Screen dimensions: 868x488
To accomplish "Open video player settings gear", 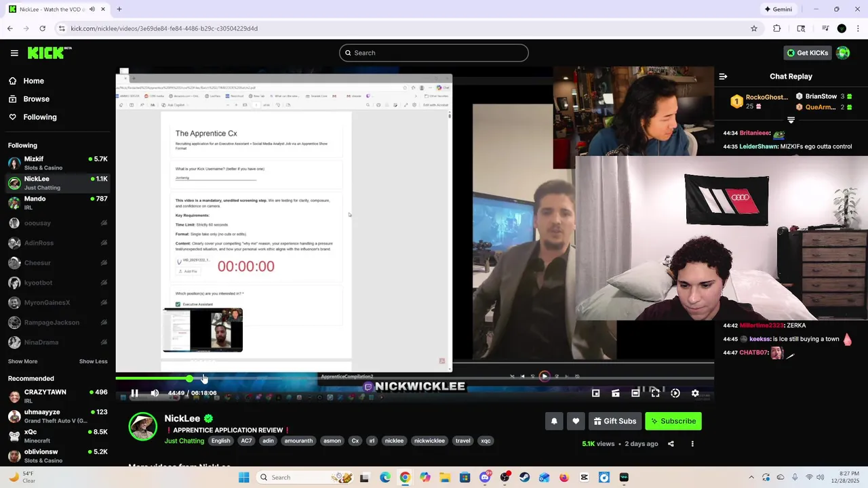I will coord(695,393).
